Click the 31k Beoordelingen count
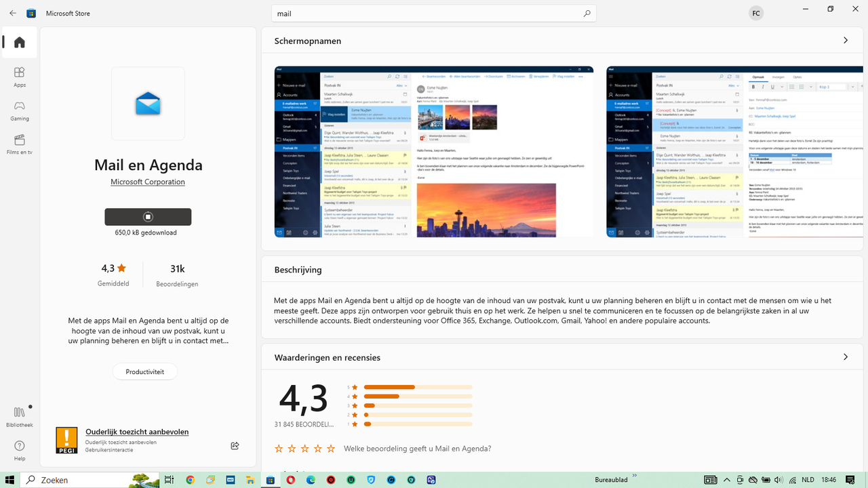 [177, 274]
